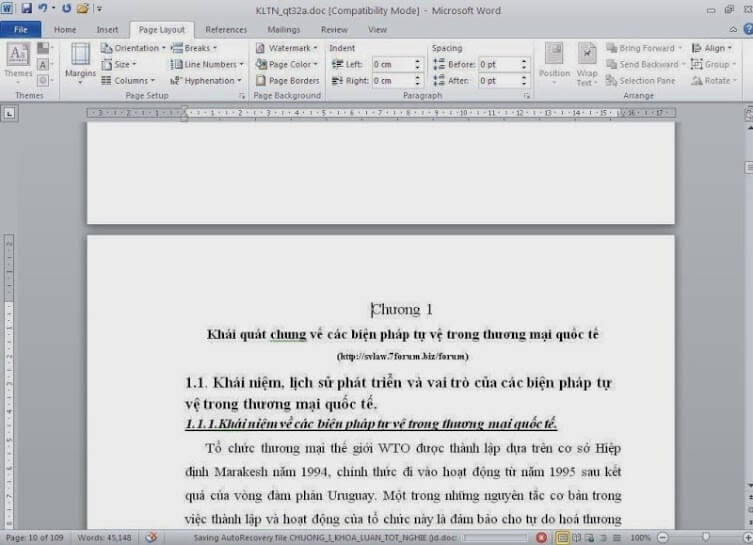The image size is (753, 545).
Task: Click the Page Borders icon
Action: point(287,80)
